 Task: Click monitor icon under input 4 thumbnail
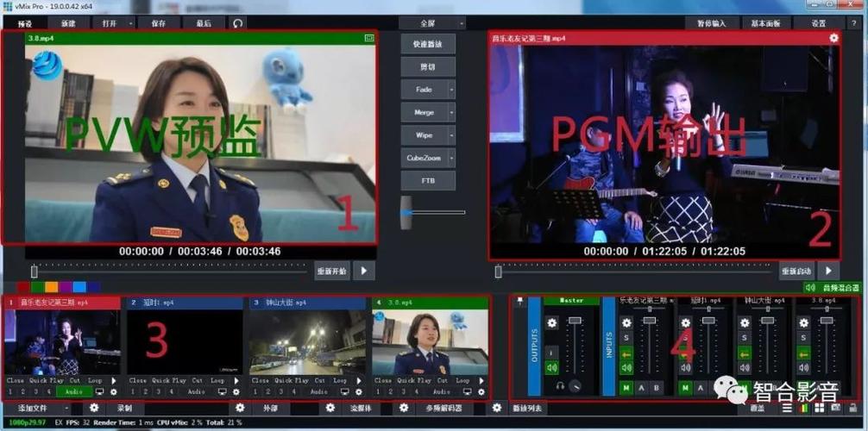coord(468,391)
